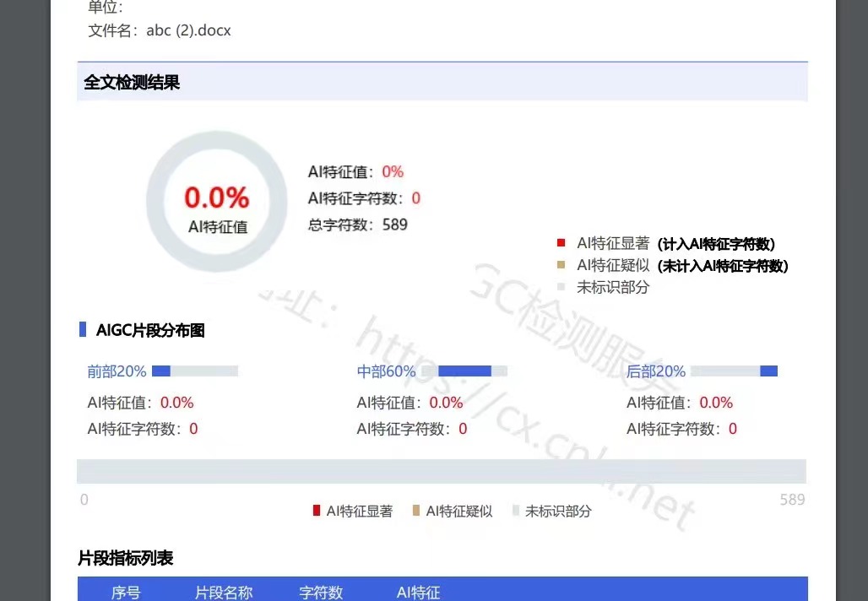
Task: Click the AIGC片段分布图 heading
Action: (x=150, y=330)
